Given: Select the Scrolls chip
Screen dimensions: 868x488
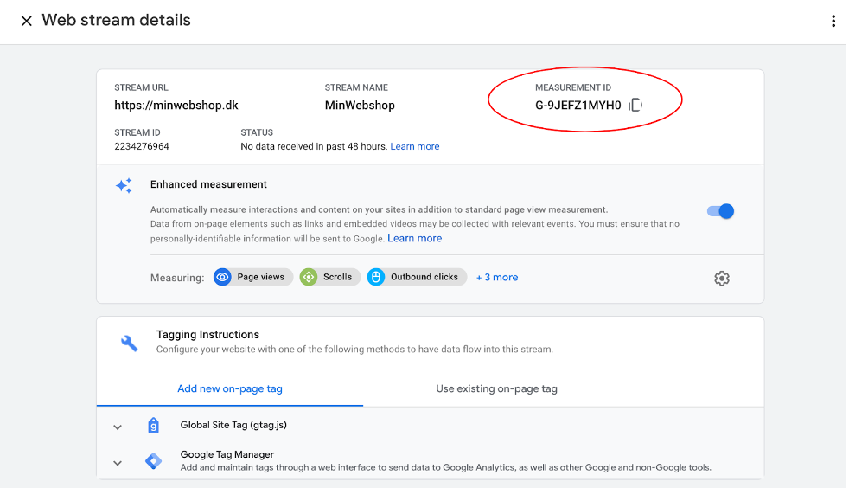Looking at the screenshot, I should 330,277.
